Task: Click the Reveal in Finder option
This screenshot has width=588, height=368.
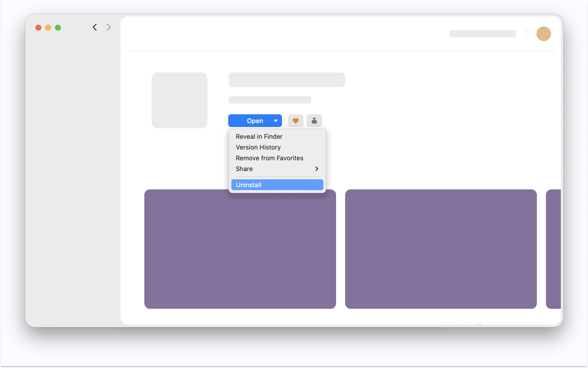Action: [259, 136]
